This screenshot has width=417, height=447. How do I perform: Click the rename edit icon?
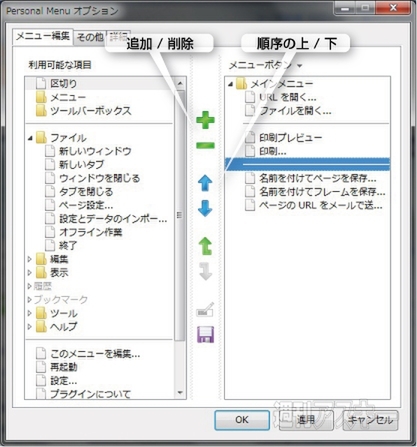click(205, 309)
